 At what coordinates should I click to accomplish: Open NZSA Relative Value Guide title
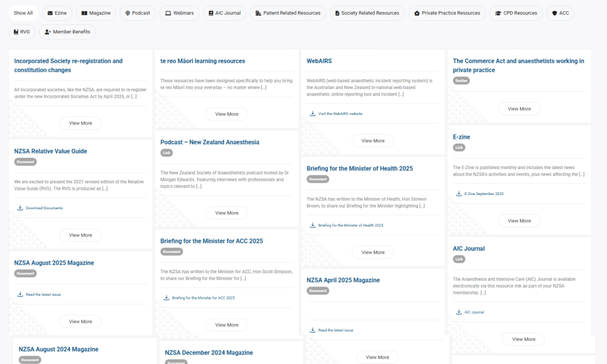point(50,151)
